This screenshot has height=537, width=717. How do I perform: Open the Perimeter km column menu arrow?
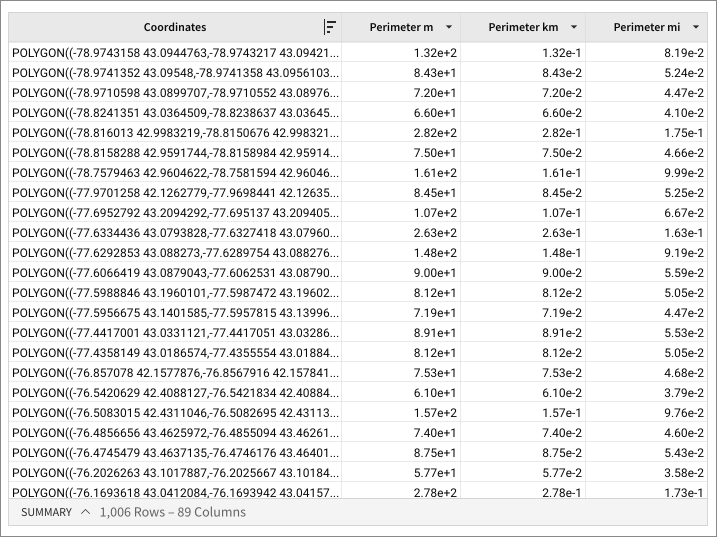[x=574, y=28]
